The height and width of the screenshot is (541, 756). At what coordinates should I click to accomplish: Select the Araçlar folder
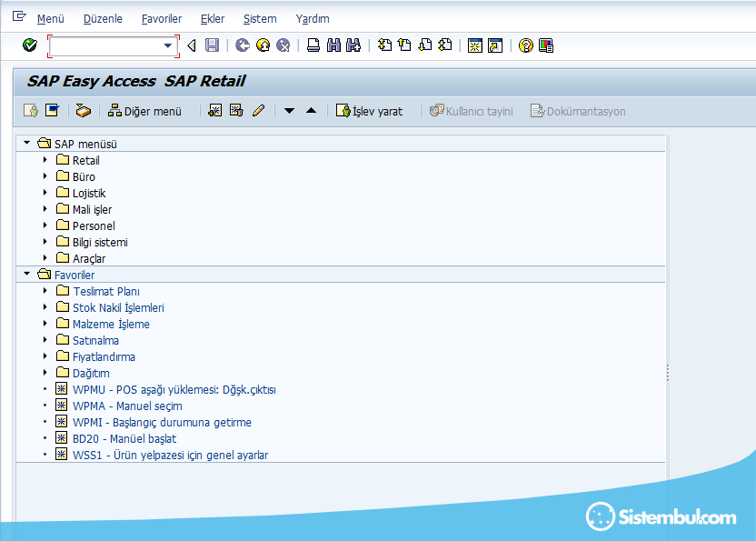point(89,258)
